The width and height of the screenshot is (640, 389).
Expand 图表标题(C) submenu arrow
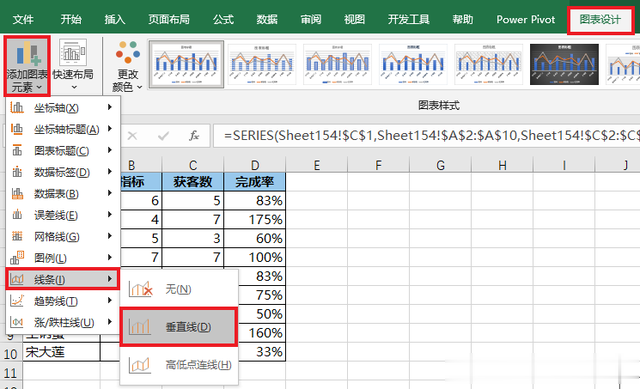point(110,150)
